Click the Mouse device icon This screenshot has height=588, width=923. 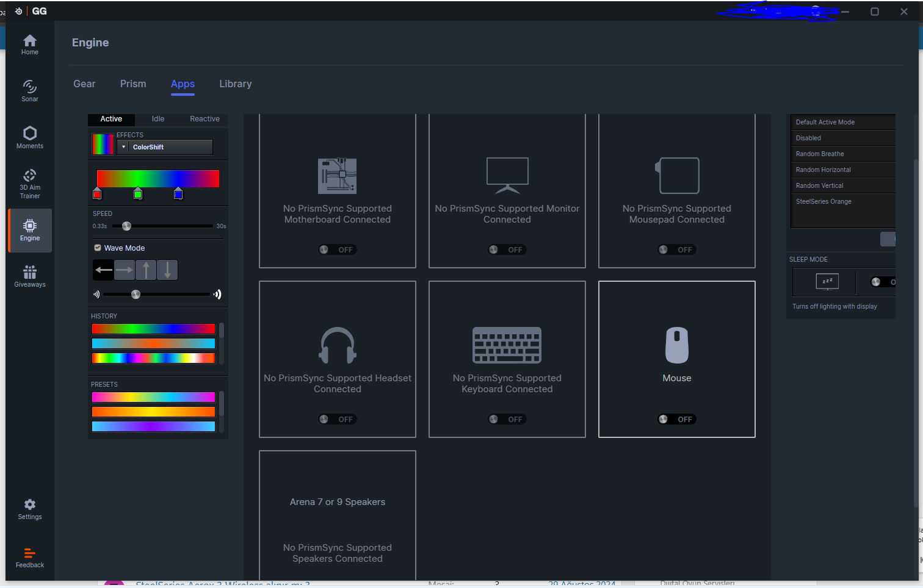click(x=677, y=345)
